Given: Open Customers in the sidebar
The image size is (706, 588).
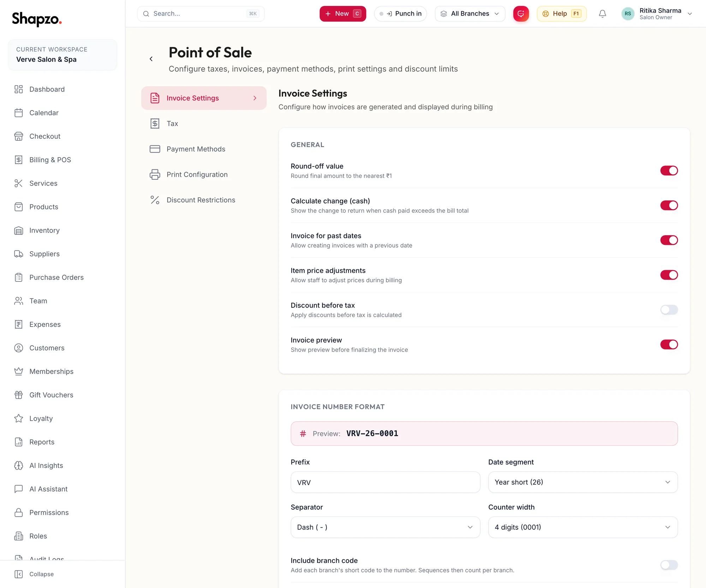Looking at the screenshot, I should point(62,348).
